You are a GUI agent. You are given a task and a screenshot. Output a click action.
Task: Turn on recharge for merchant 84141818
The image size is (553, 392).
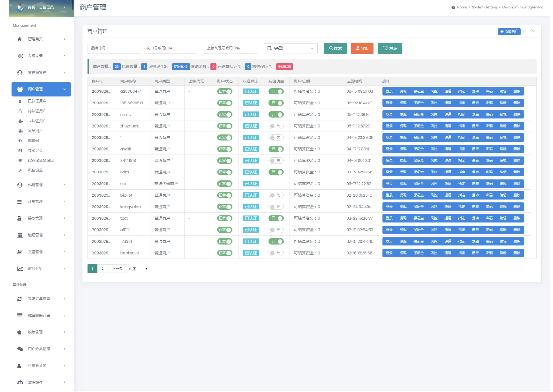[276, 161]
